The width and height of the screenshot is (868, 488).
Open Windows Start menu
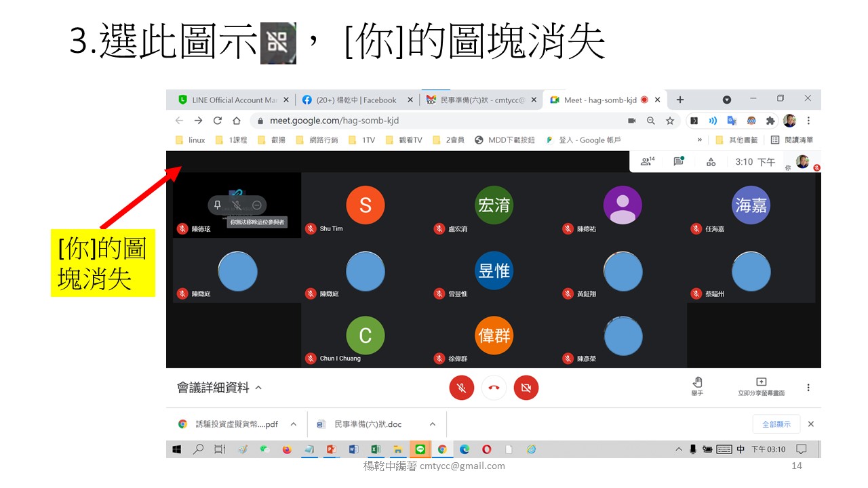(177, 449)
